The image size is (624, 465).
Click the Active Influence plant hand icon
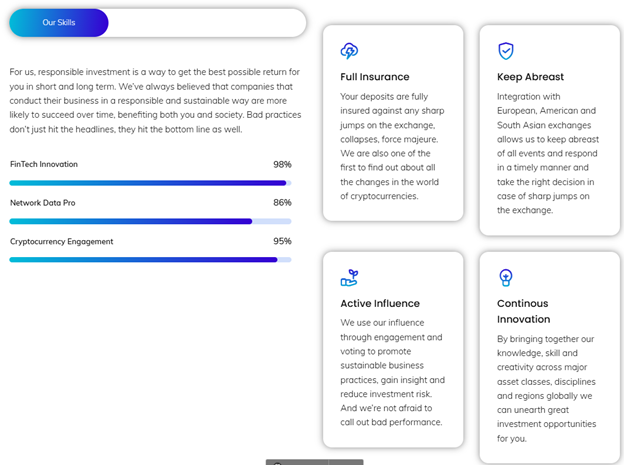[x=349, y=277]
